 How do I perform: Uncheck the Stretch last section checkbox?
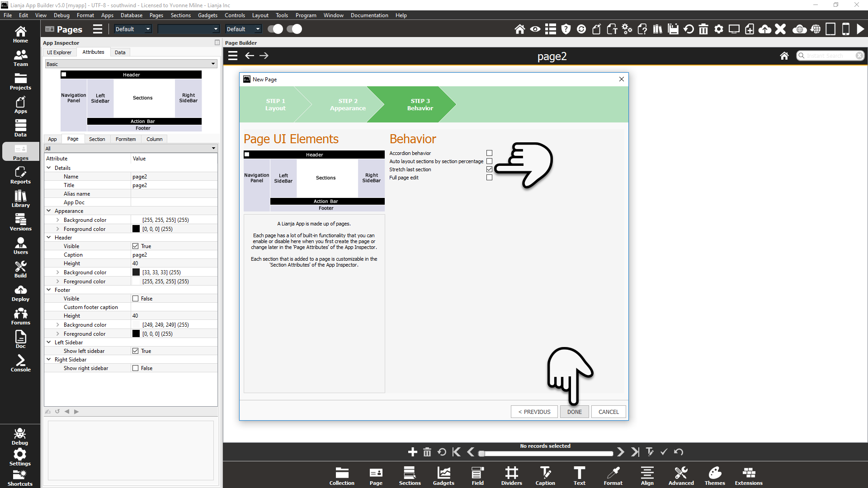pos(489,169)
